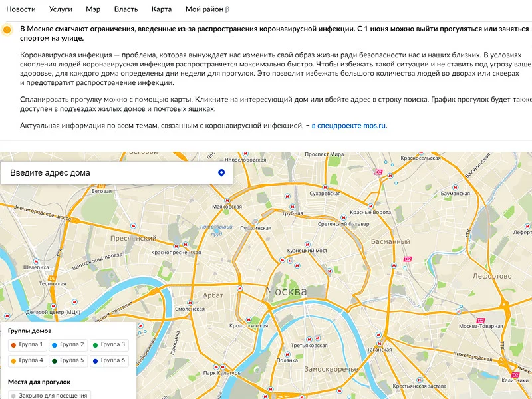Toggle Группа 6 house group filter

[x=109, y=360]
